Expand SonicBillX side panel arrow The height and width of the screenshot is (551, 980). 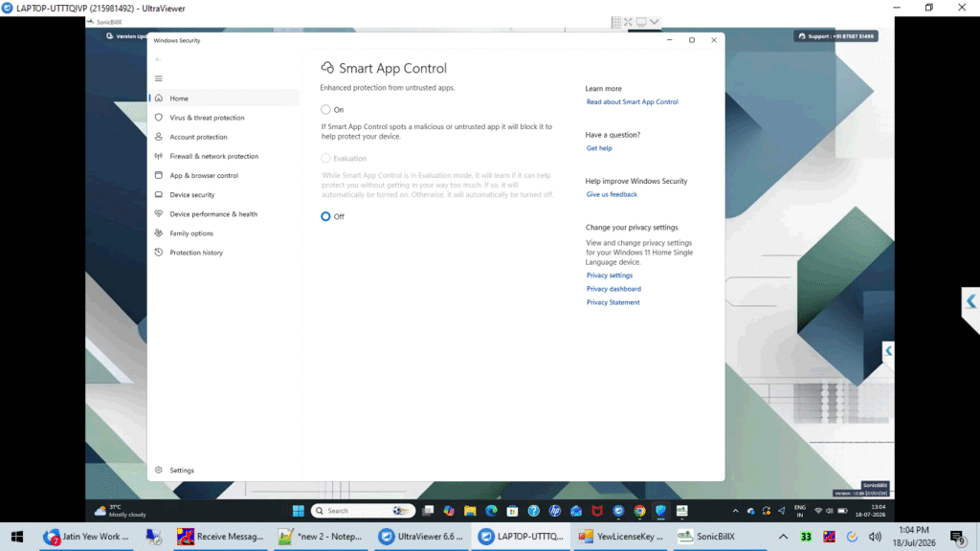[888, 350]
